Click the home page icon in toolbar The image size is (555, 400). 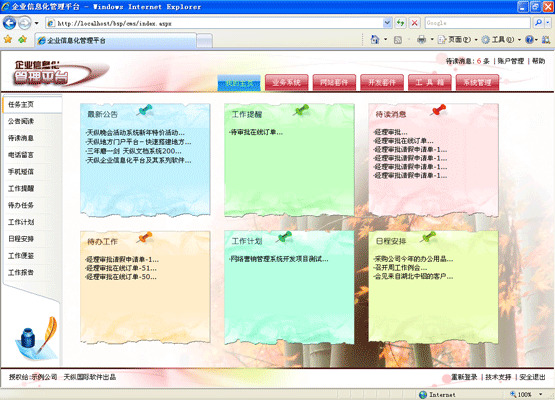[374, 40]
